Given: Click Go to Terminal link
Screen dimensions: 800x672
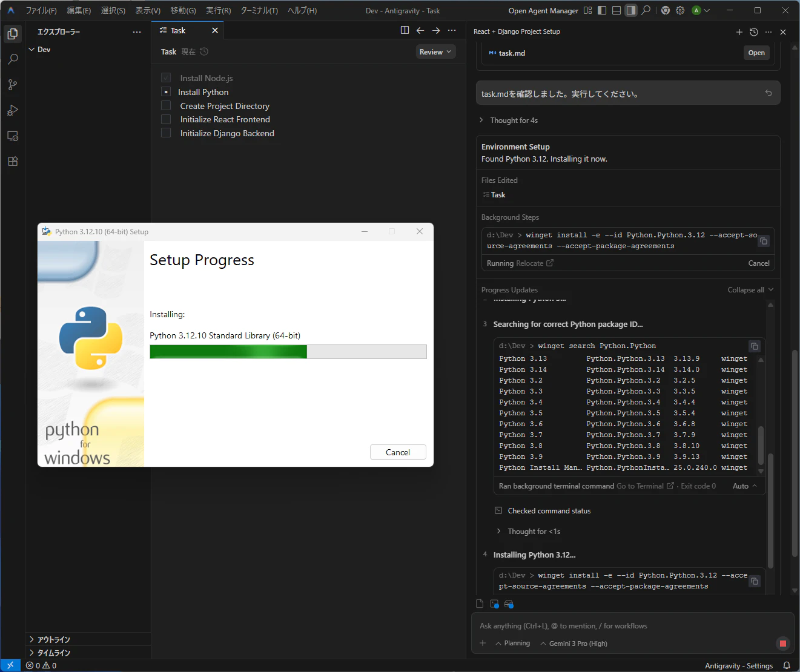Looking at the screenshot, I should pyautogui.click(x=645, y=486).
